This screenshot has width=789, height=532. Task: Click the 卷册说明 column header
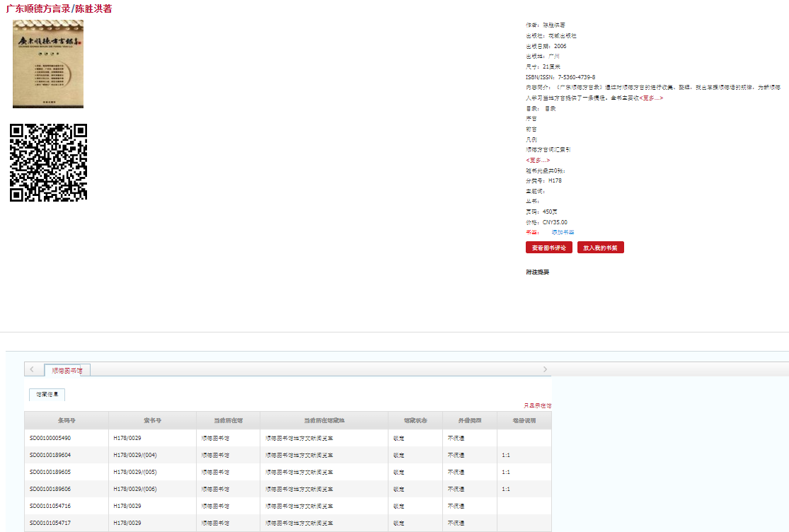click(x=524, y=420)
